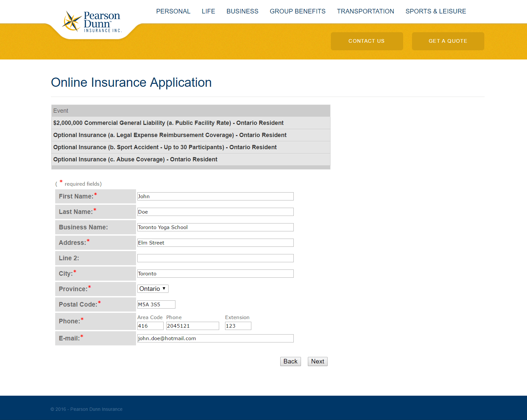Click the Back button
Screen dimensions: 527x420
coord(290,362)
